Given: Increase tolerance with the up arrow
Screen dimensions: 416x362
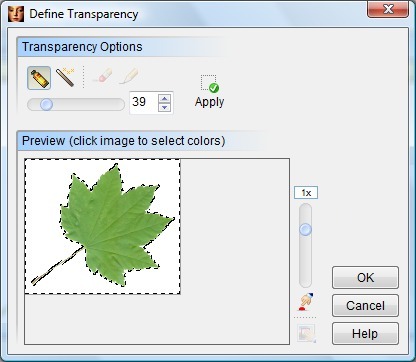Looking at the screenshot, I should [164, 98].
